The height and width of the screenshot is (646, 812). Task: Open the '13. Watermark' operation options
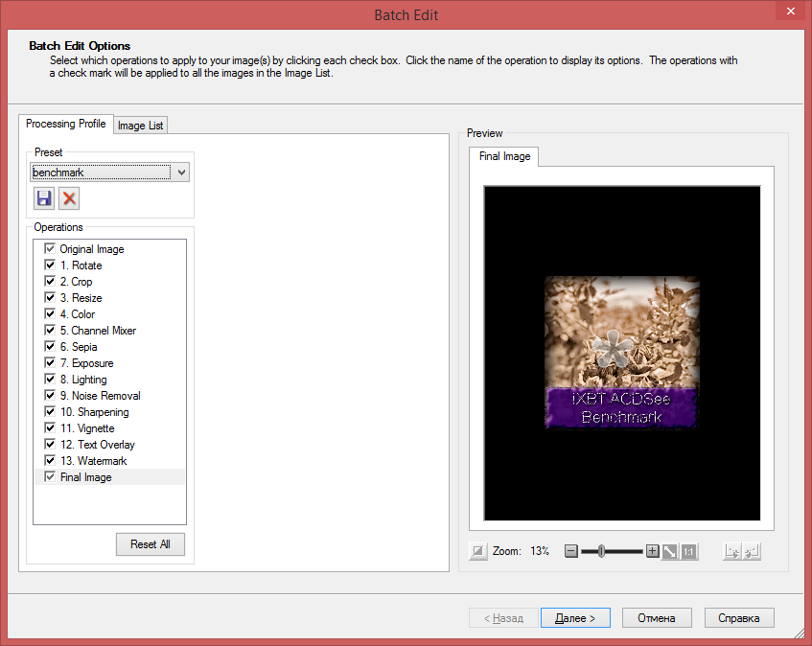pos(94,461)
